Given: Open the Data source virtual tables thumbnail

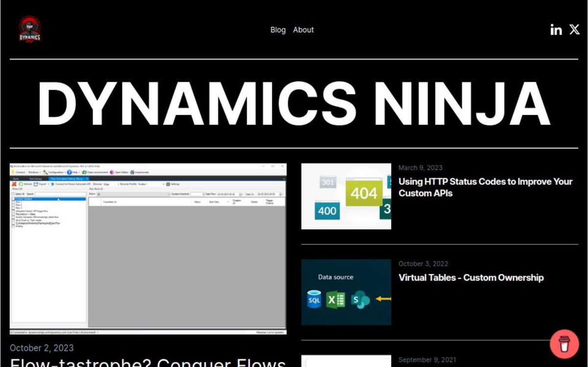Looking at the screenshot, I should [x=346, y=292].
